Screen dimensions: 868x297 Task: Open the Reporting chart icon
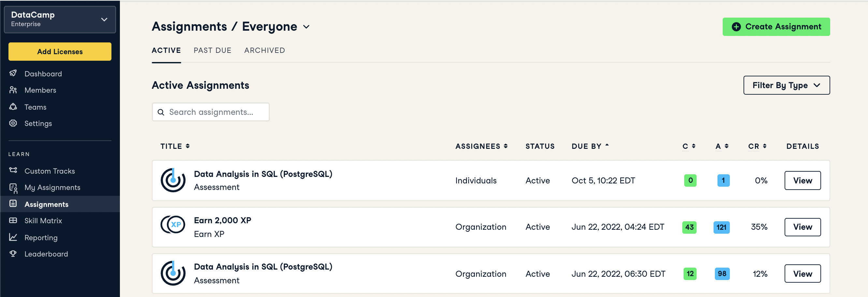point(13,237)
